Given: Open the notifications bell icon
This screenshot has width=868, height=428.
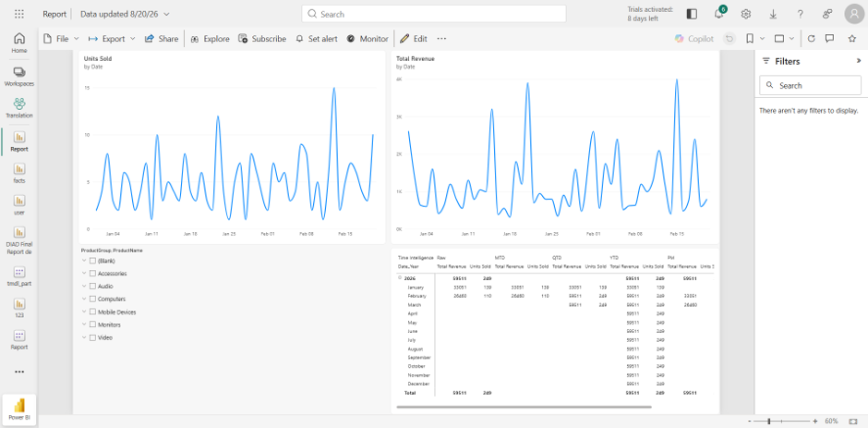Looking at the screenshot, I should click(x=718, y=15).
